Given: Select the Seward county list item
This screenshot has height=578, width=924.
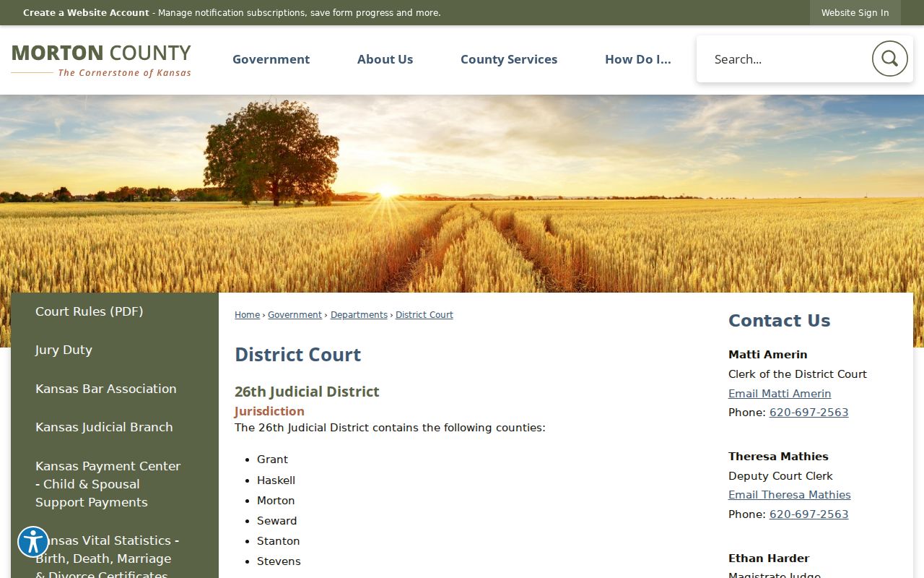Looking at the screenshot, I should [276, 521].
